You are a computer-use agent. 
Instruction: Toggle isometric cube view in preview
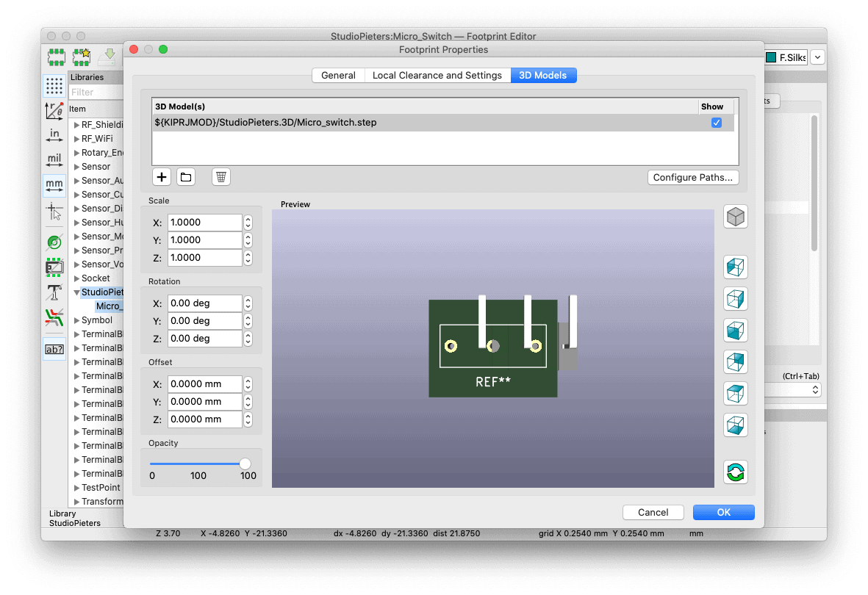(735, 217)
